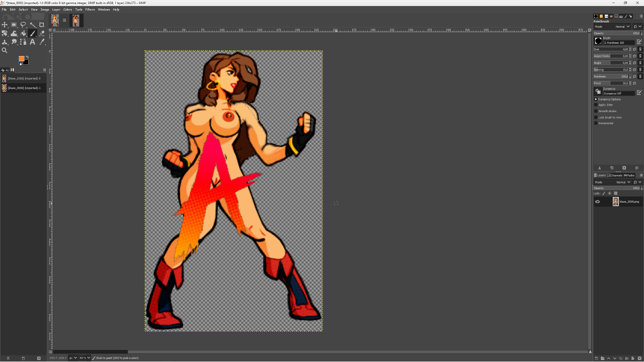This screenshot has width=644, height=362.
Task: Select the Clone stamp tool
Action: pos(5,42)
